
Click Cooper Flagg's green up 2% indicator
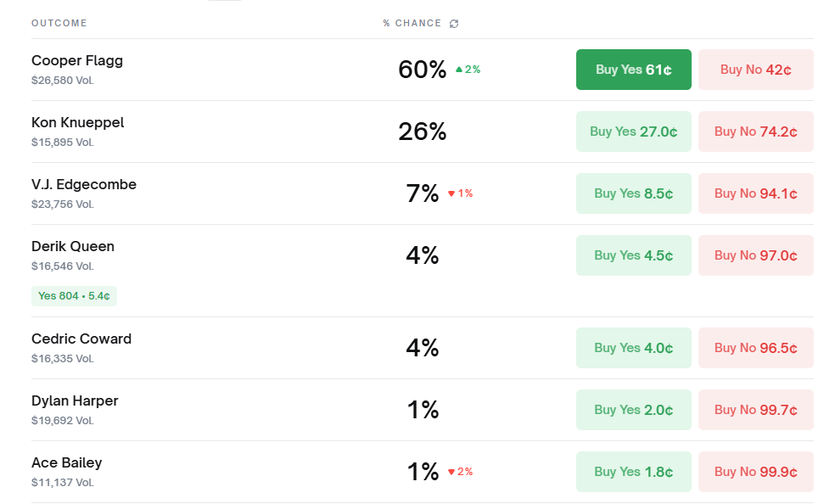468,70
